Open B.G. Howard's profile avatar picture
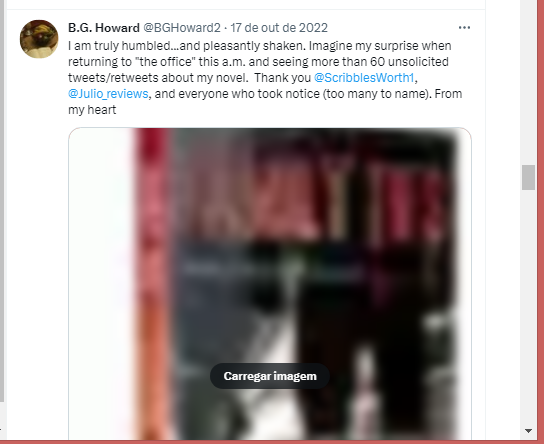Image resolution: width=544 pixels, height=444 pixels. 39,39
